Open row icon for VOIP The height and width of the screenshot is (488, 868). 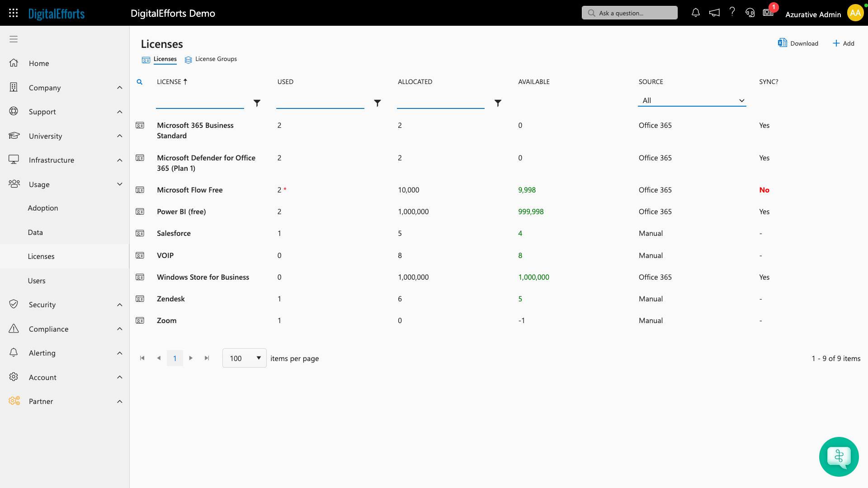coord(140,255)
